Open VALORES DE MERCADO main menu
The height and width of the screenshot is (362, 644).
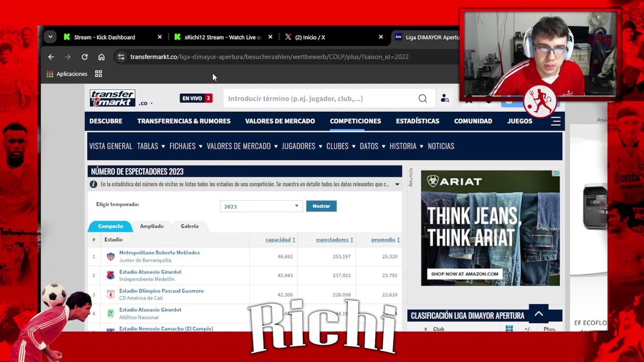pyautogui.click(x=280, y=121)
